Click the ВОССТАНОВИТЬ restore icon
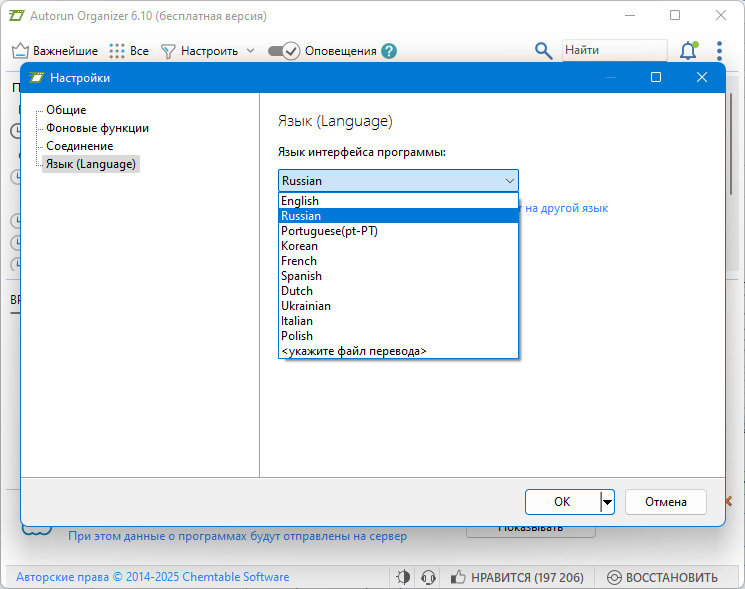 click(x=614, y=577)
